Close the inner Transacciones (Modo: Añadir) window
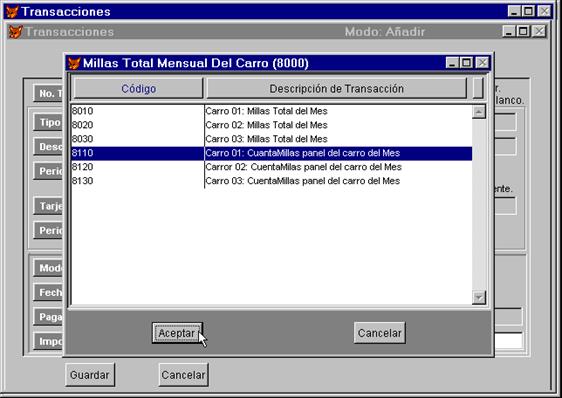The width and height of the screenshot is (562, 398). (539, 32)
